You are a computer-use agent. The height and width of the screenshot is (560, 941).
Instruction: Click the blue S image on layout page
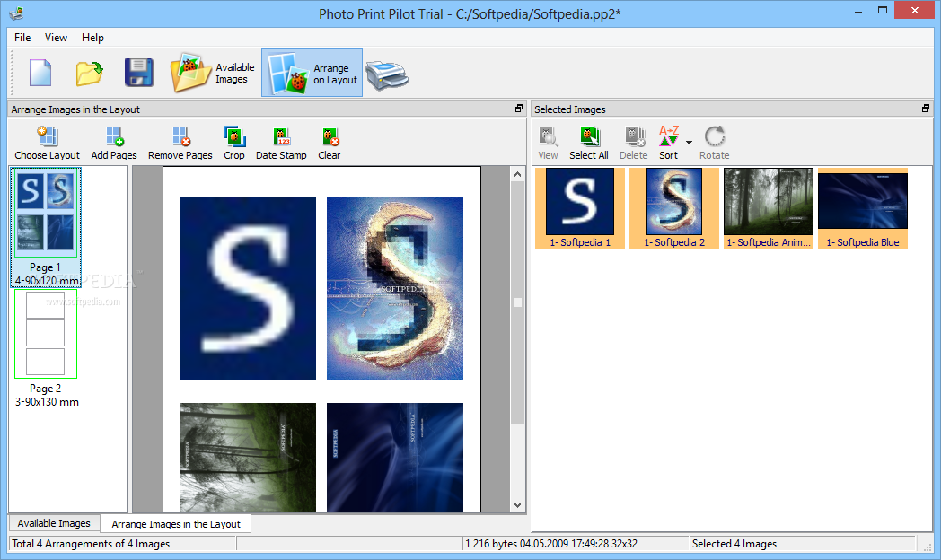[248, 288]
